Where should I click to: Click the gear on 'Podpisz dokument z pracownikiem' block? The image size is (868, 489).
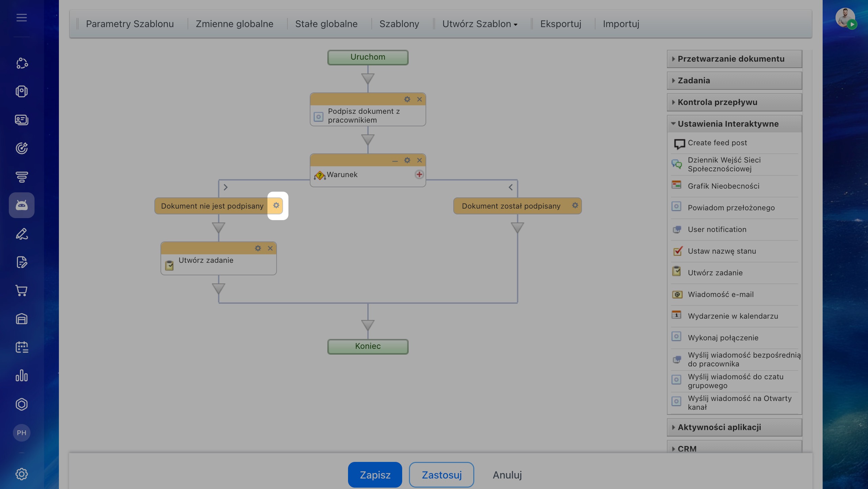[x=407, y=99]
